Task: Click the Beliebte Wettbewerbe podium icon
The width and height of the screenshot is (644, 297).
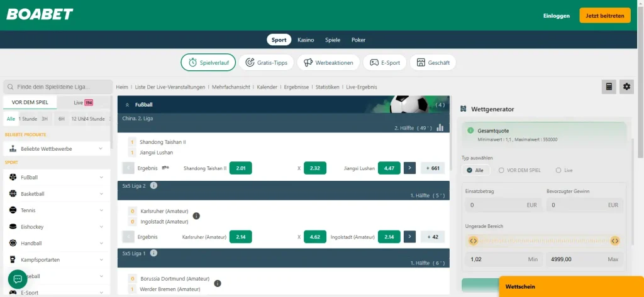Action: click(13, 148)
